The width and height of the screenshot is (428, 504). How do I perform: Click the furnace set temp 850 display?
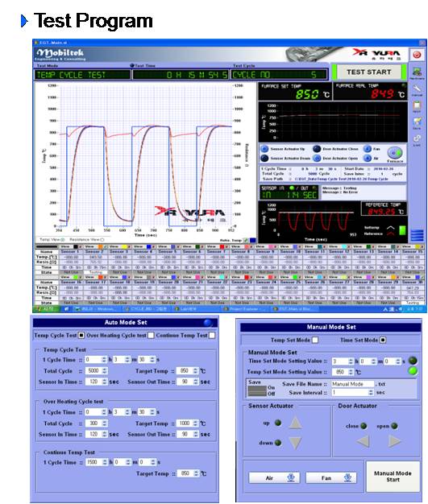pos(294,92)
